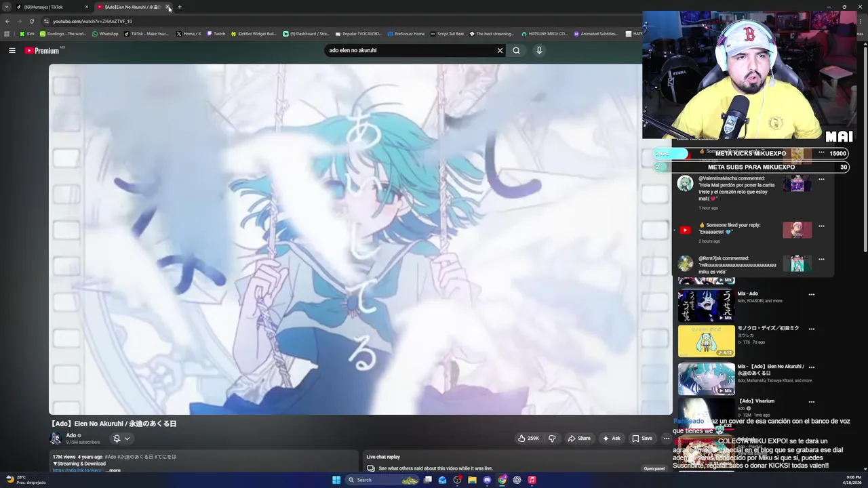Open the weather widget showing 28°C
Viewport: 868px width, 488px height.
pos(26,480)
